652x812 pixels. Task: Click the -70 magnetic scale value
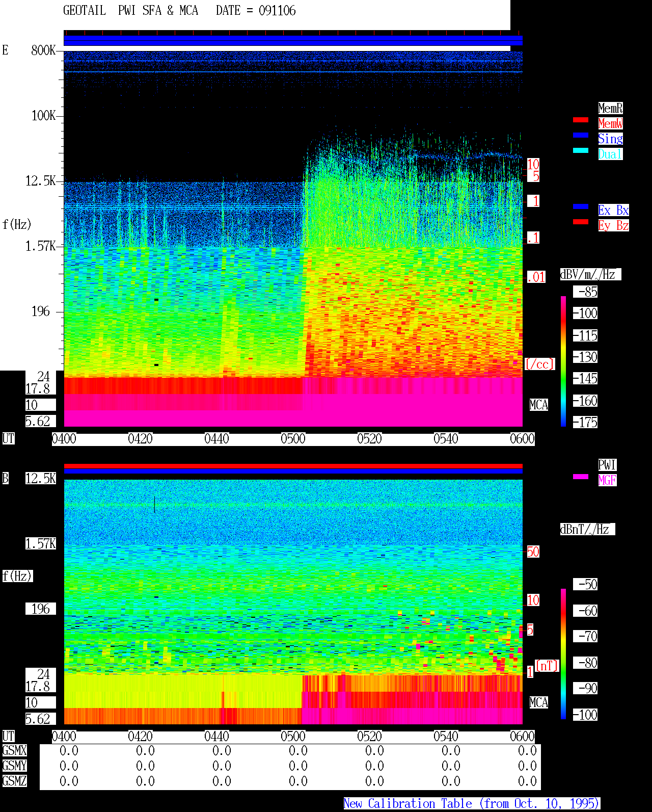(x=585, y=636)
